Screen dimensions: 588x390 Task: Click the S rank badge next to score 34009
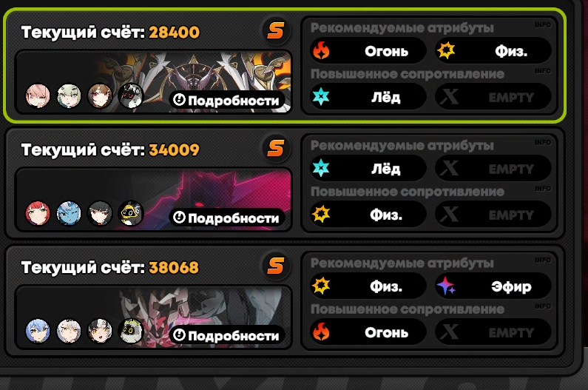pyautogui.click(x=276, y=148)
